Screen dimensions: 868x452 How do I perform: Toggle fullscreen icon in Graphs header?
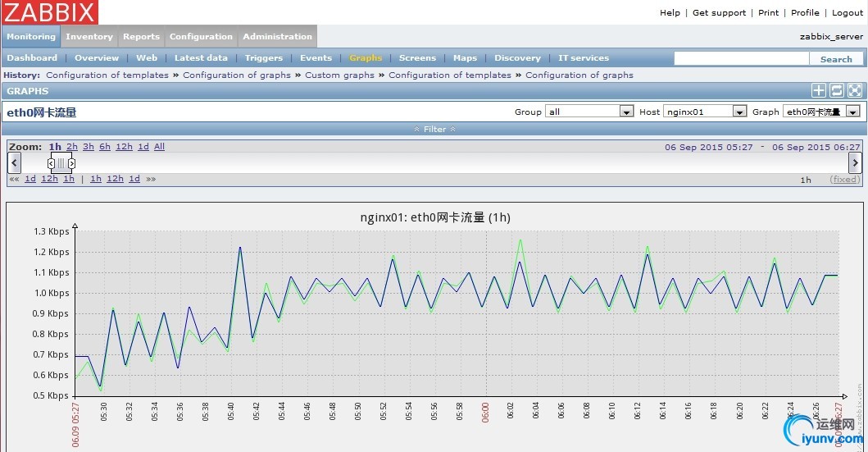coord(855,91)
